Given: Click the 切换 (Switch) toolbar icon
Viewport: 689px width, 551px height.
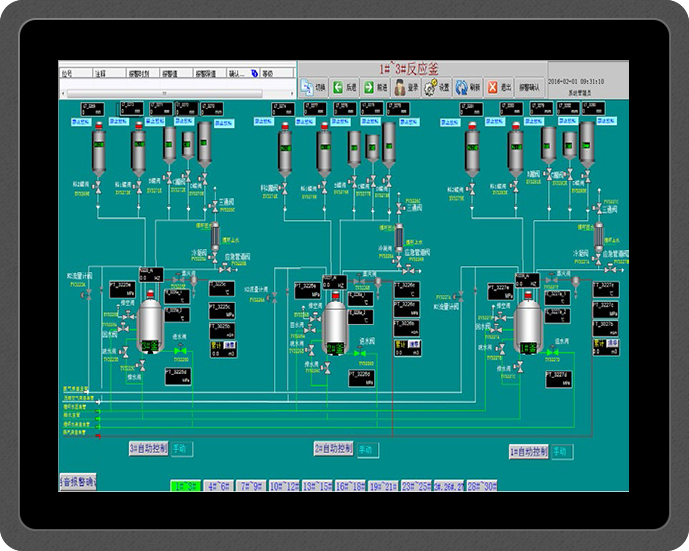Looking at the screenshot, I should [307, 87].
